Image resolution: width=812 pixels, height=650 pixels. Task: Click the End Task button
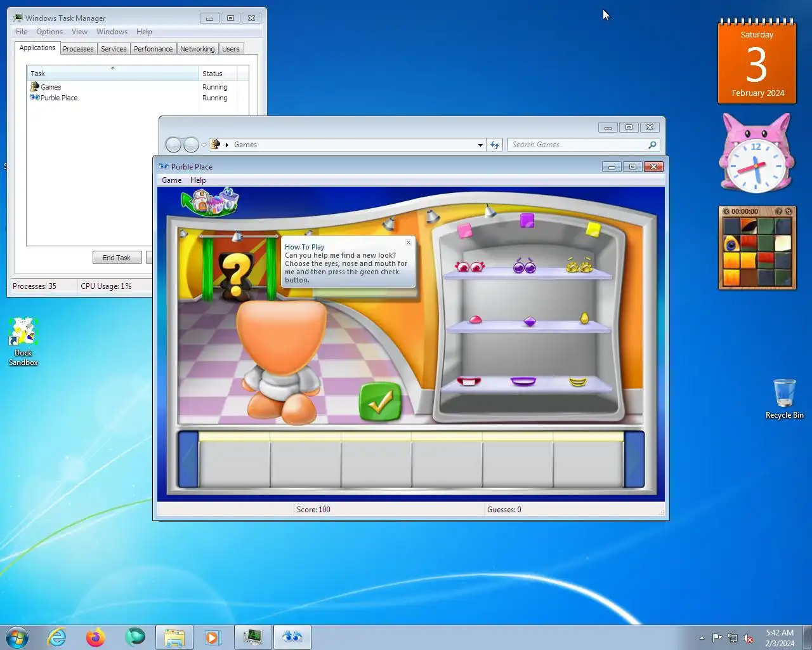117,258
